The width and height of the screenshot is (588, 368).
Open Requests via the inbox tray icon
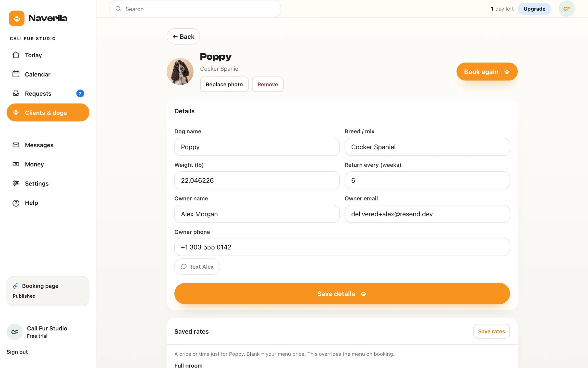pyautogui.click(x=16, y=93)
